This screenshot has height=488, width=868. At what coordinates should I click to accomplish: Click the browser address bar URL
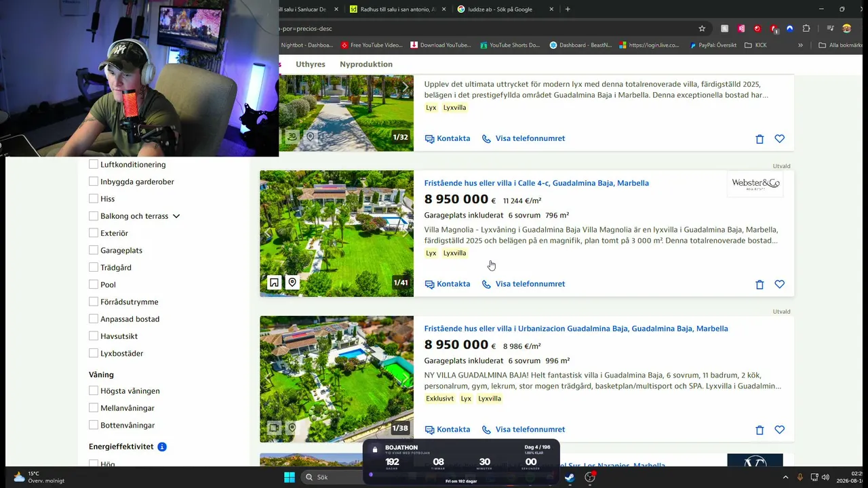coord(485,28)
